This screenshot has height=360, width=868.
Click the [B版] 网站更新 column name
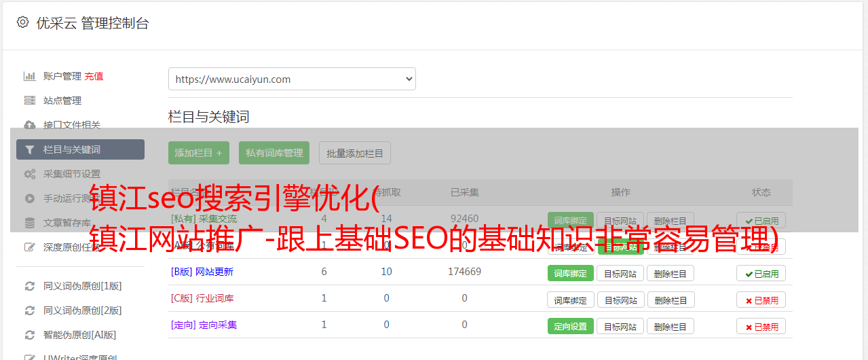(202, 272)
